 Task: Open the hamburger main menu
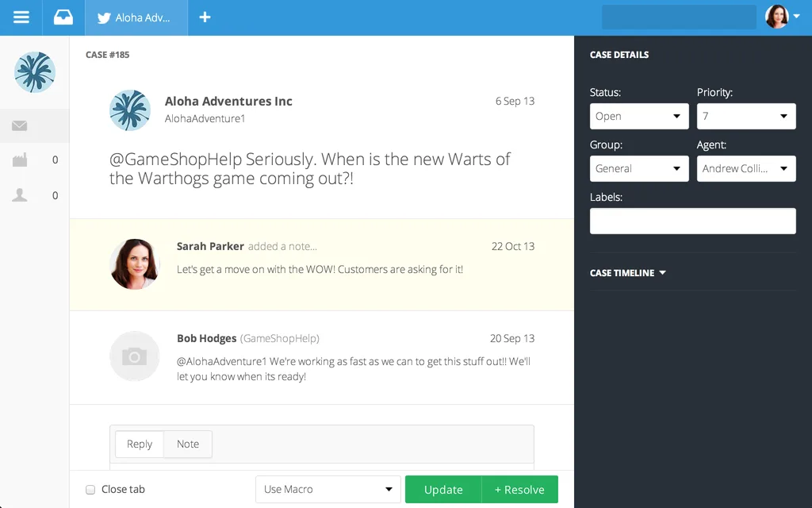[x=21, y=17]
